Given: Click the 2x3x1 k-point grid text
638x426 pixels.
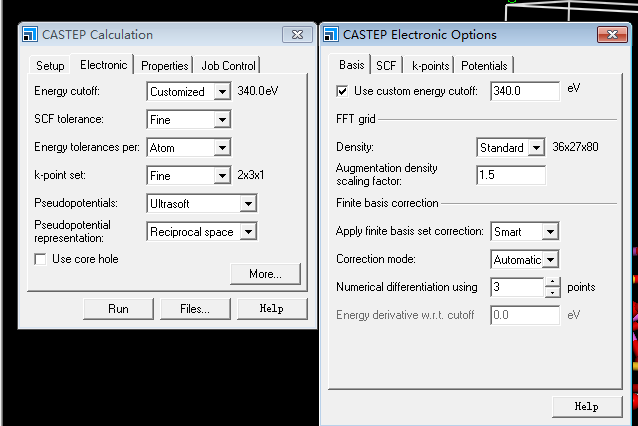Looking at the screenshot, I should 251,175.
